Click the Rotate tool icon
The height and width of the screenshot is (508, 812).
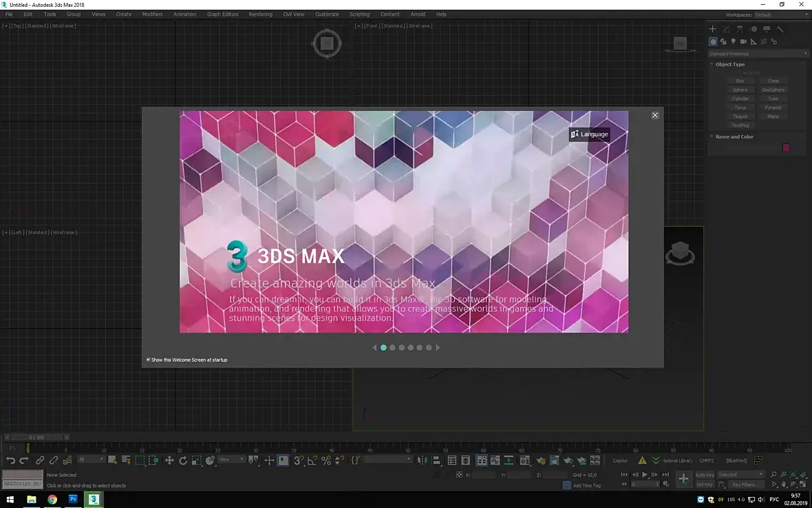183,461
